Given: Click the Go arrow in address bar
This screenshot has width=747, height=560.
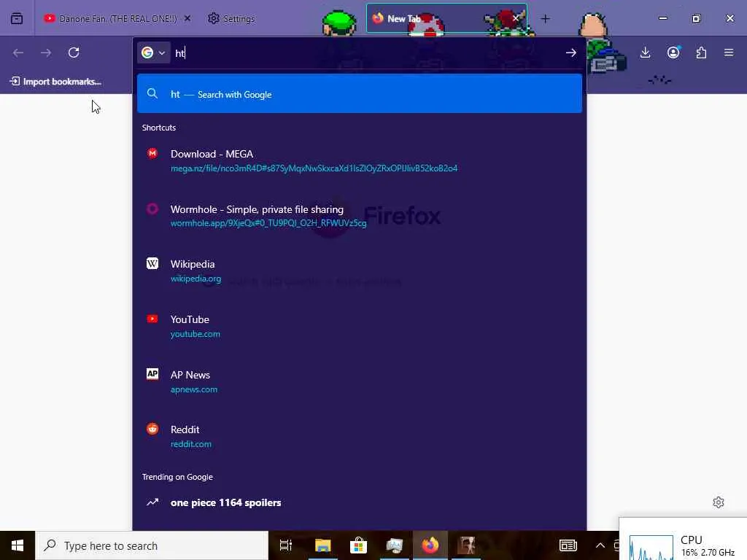Looking at the screenshot, I should [x=570, y=52].
